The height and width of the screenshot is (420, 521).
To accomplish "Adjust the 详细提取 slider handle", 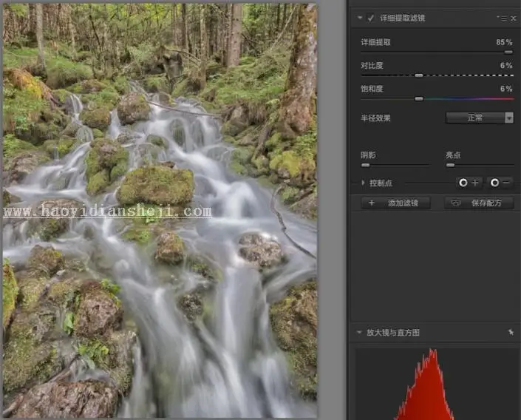I will click(508, 52).
